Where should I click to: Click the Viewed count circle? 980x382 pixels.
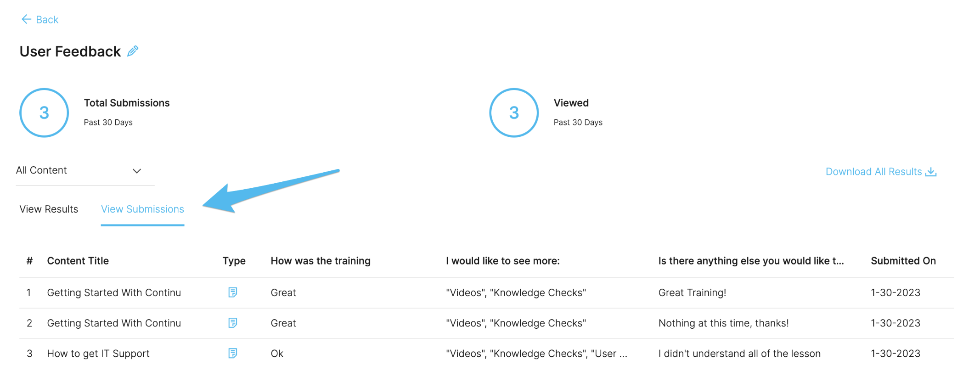(514, 112)
